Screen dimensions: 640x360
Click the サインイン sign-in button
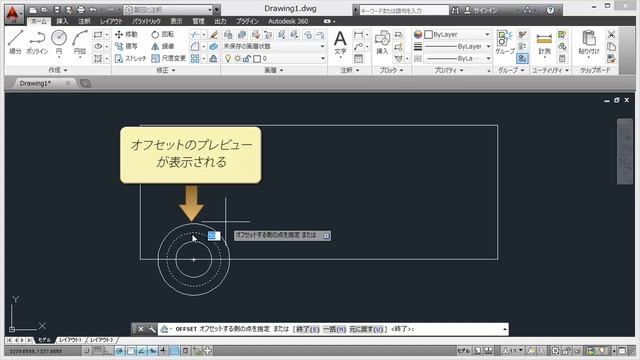pos(480,10)
